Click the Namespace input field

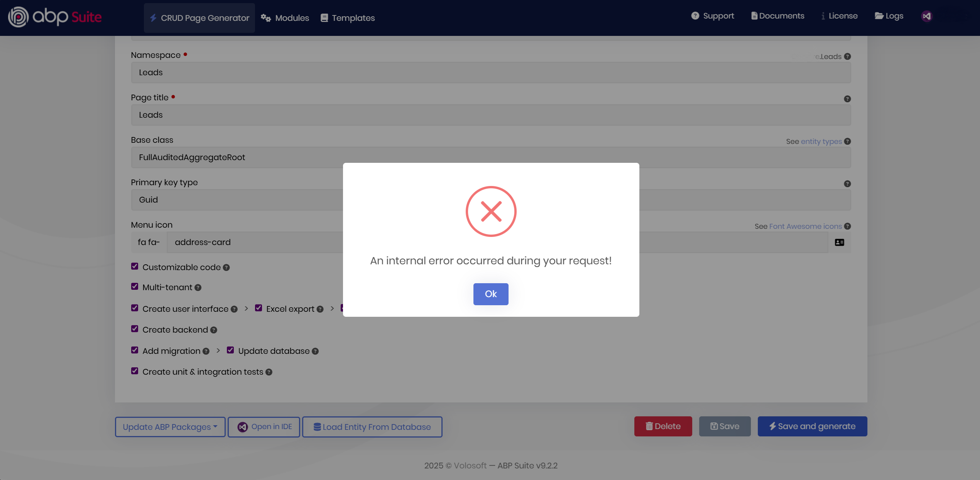point(490,73)
